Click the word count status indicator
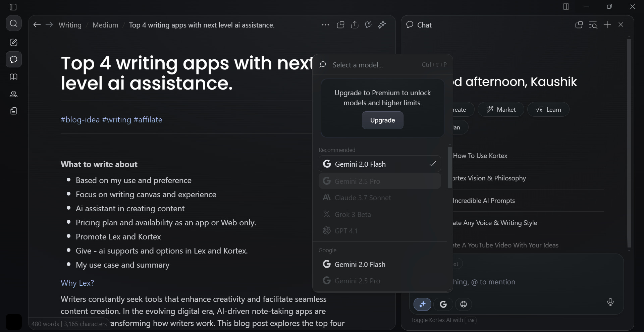 (69, 324)
